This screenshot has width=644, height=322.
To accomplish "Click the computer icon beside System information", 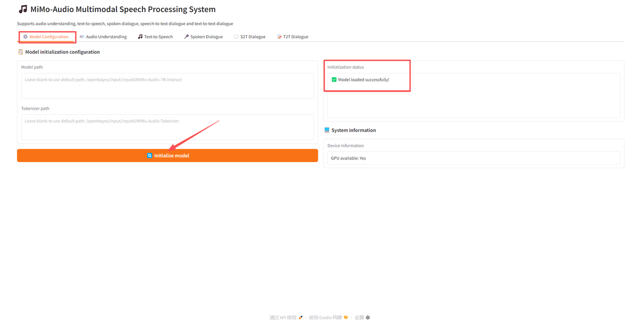I will (x=327, y=130).
